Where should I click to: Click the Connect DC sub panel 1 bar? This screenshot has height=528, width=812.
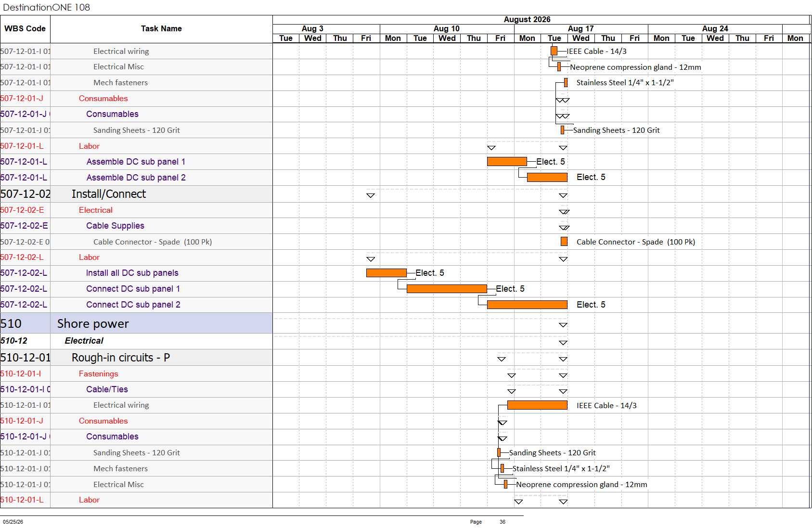pos(447,289)
